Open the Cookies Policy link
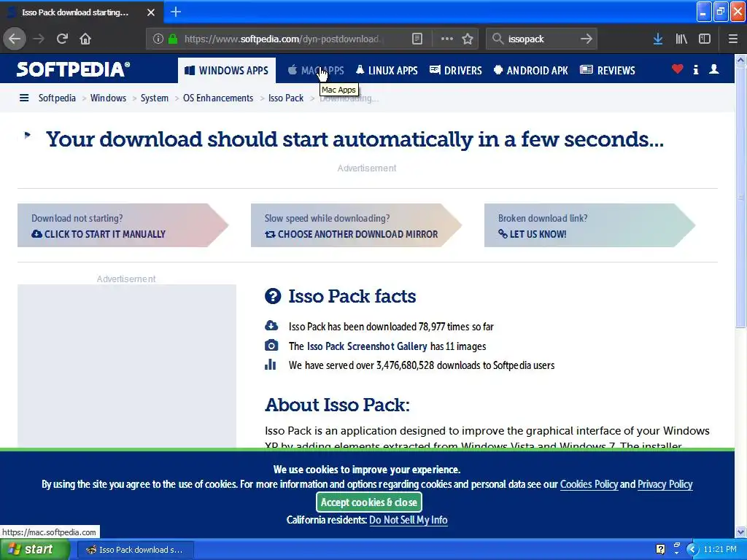747x560 pixels. (x=589, y=484)
